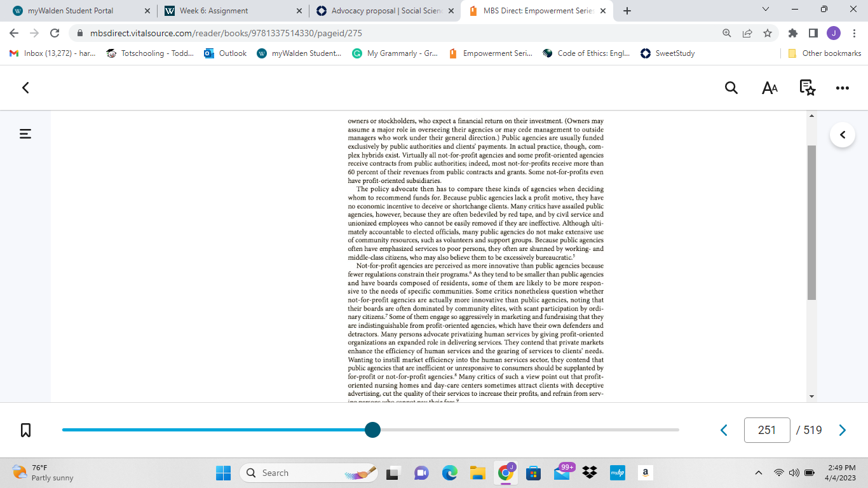The width and height of the screenshot is (868, 488).
Task: Open the weather widget showing 76°F
Action: click(x=43, y=473)
